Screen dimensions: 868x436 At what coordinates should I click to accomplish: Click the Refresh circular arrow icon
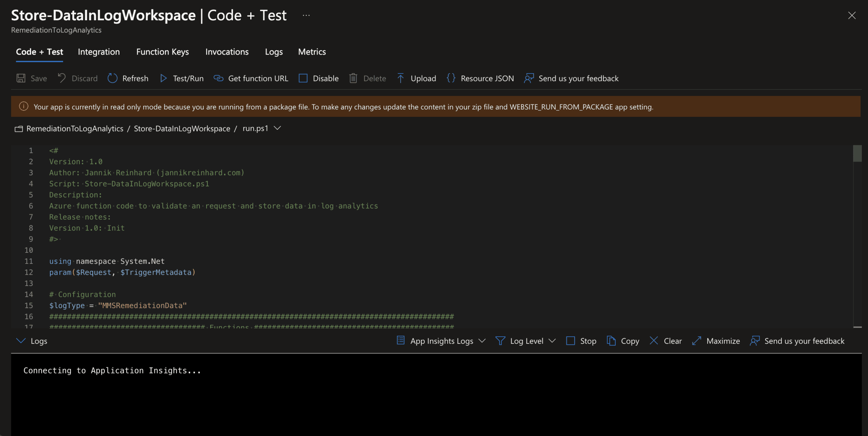(x=112, y=78)
